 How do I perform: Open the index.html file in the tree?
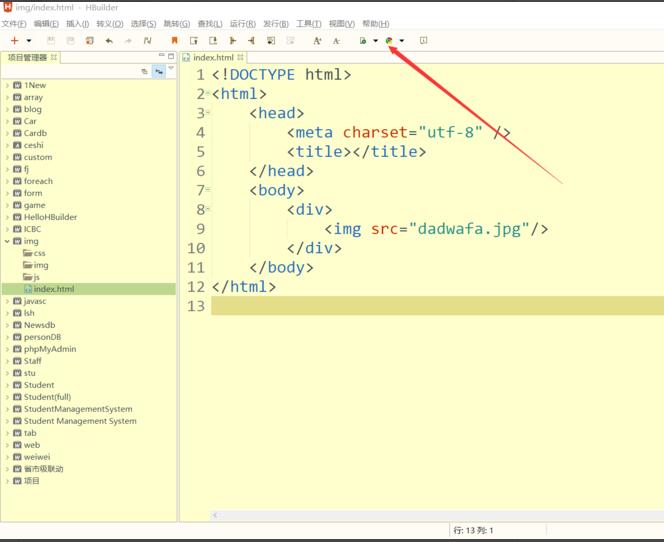click(x=53, y=289)
